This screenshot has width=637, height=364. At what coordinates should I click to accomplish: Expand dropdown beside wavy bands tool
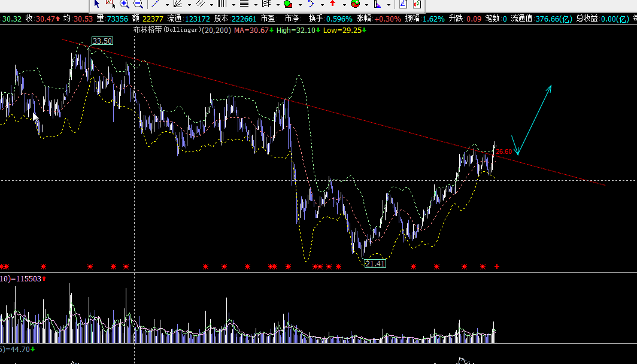coord(278,5)
